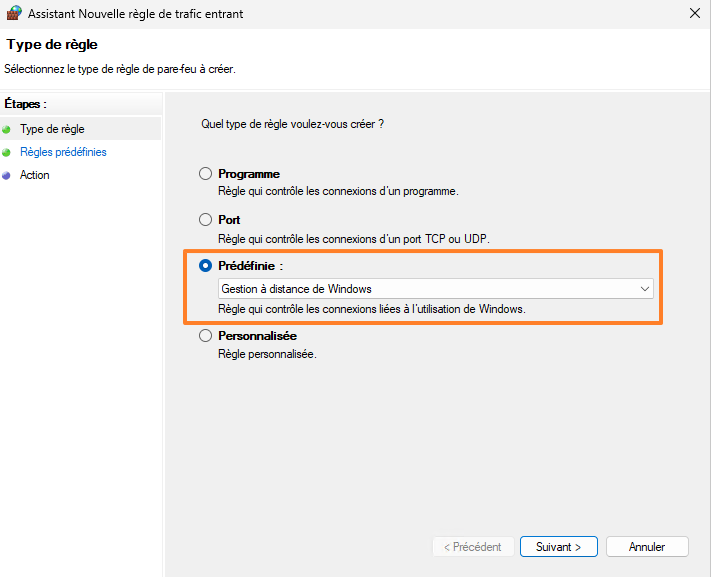This screenshot has width=711, height=577.
Task: Click the Port label text
Action: pyautogui.click(x=229, y=220)
